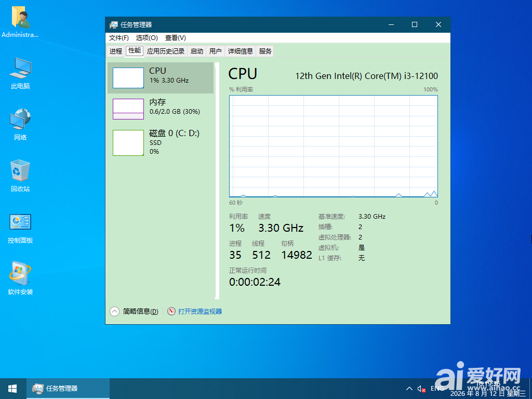The height and width of the screenshot is (399, 532).
Task: Collapse details with the 简略信息 arrow icon
Action: click(115, 311)
